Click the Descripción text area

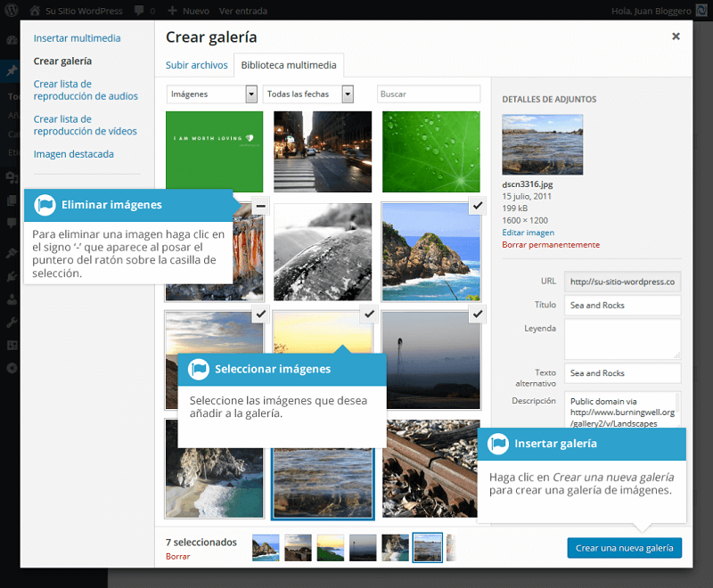point(622,410)
